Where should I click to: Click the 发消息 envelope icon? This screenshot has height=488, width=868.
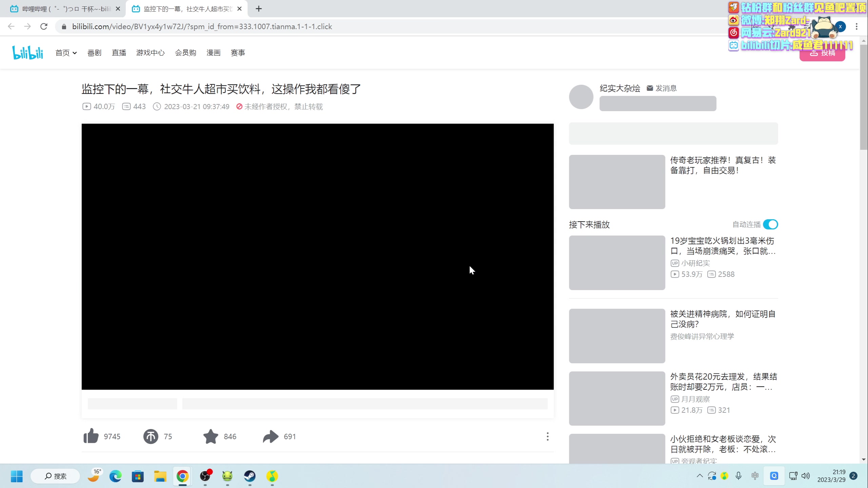(x=650, y=88)
